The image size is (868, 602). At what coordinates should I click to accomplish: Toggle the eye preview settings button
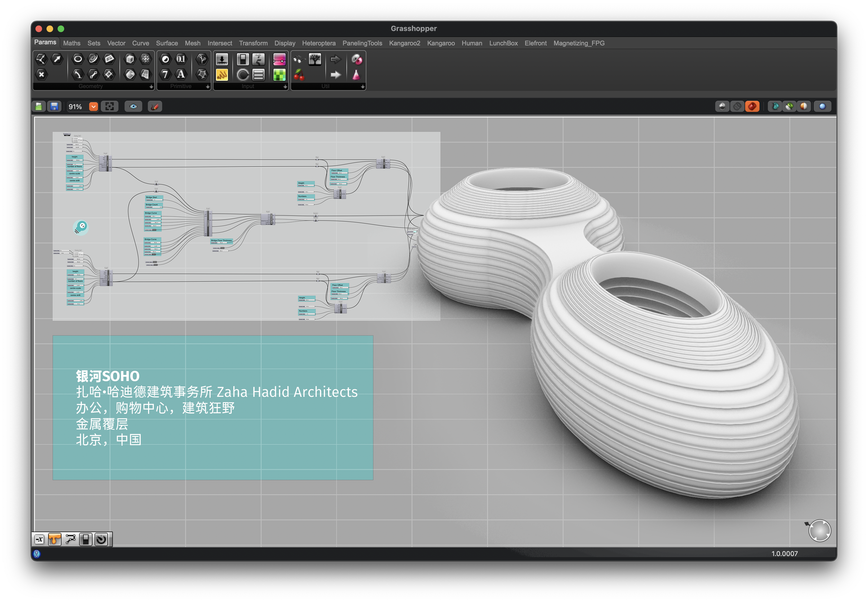[133, 107]
